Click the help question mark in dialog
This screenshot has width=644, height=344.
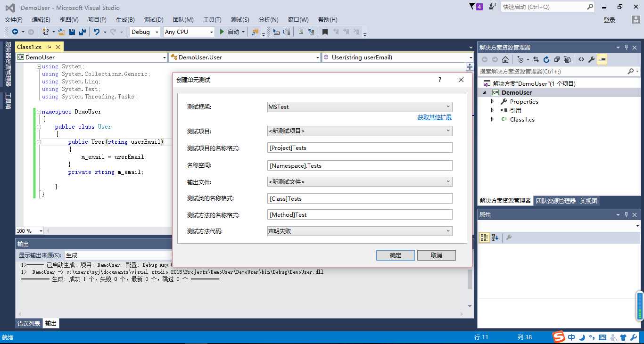(440, 80)
